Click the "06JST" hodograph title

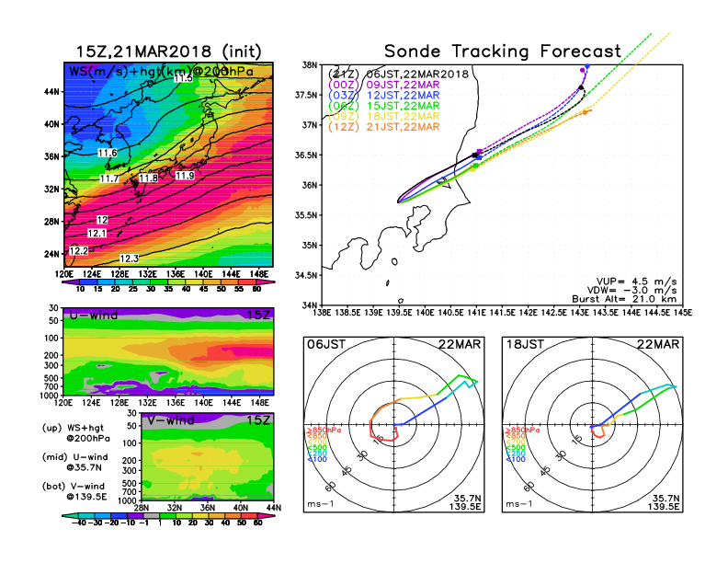click(x=326, y=344)
